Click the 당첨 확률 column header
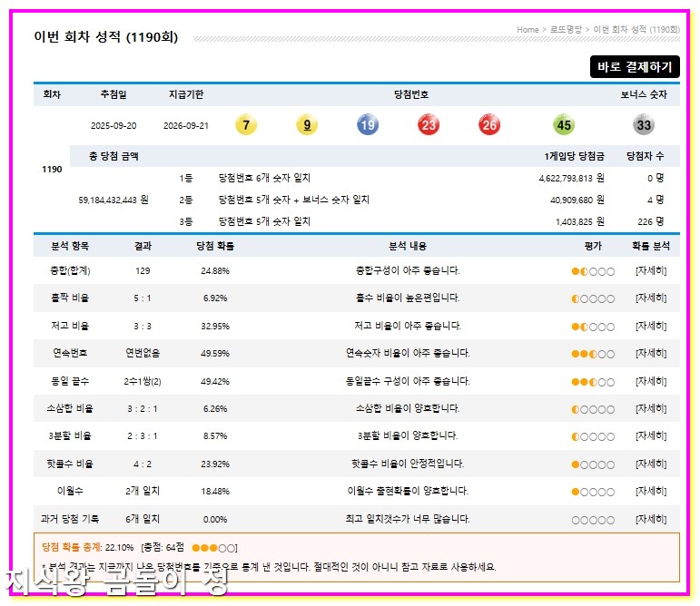Image resolution: width=700 pixels, height=606 pixels. pyautogui.click(x=215, y=246)
